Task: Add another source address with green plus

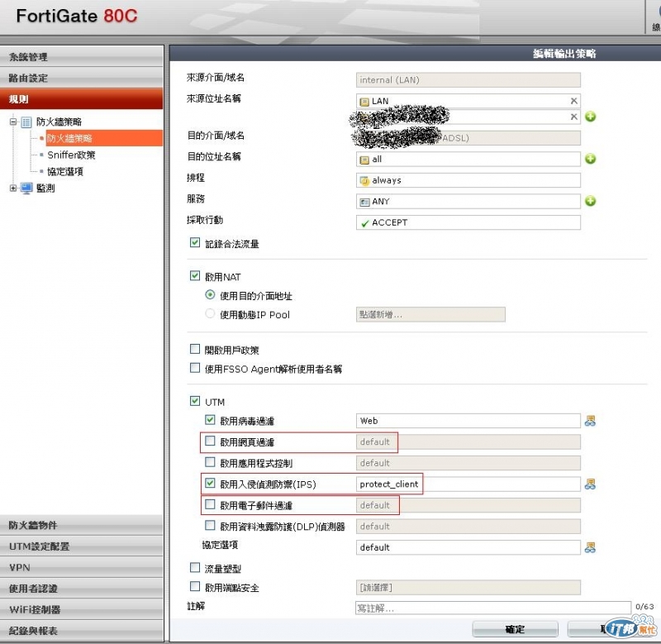Action: click(590, 117)
